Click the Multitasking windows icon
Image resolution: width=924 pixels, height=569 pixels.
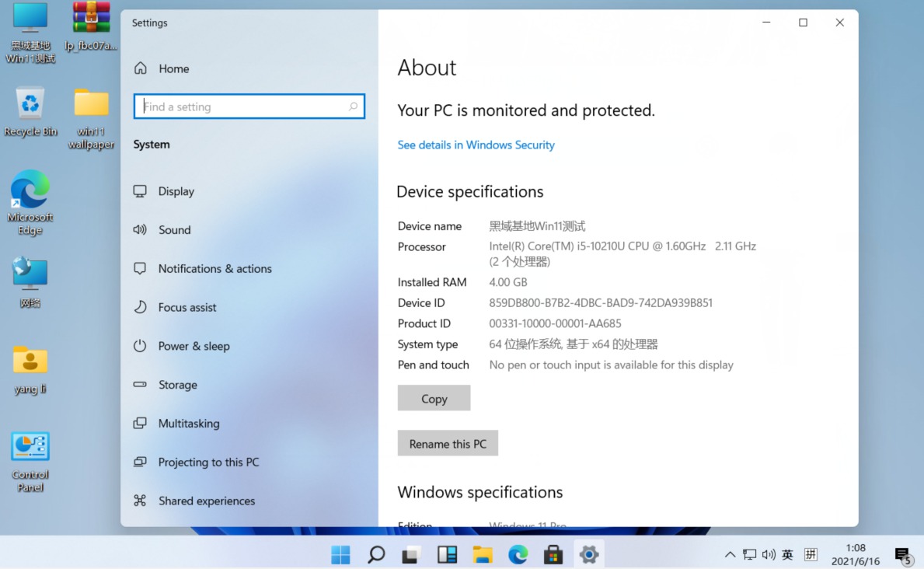(140, 424)
